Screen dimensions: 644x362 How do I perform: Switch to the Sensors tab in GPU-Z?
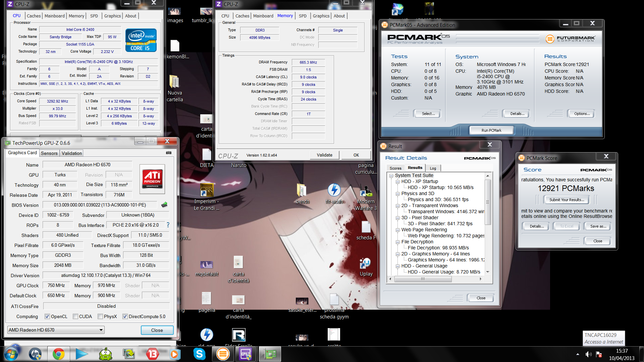pos(49,153)
